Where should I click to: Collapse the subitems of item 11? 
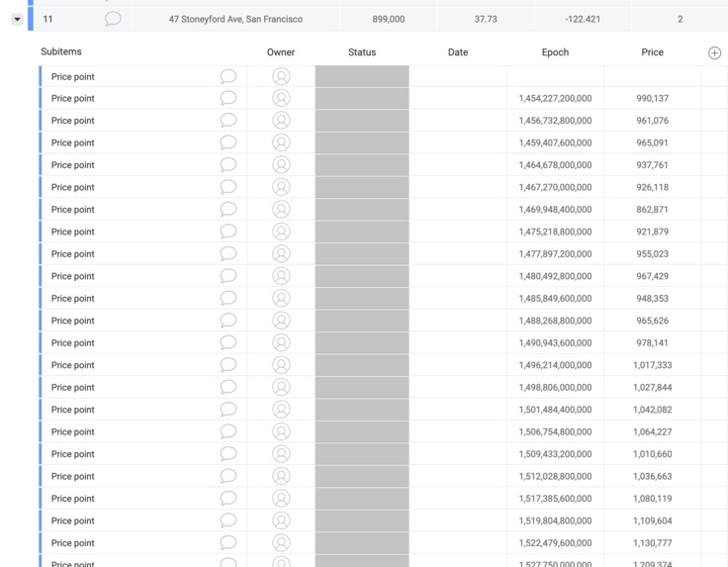17,20
